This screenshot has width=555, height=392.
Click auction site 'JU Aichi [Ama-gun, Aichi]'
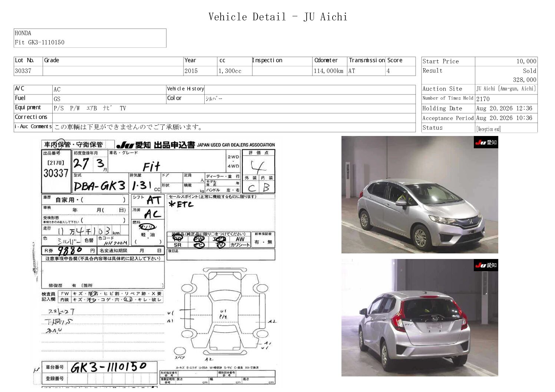coord(506,89)
